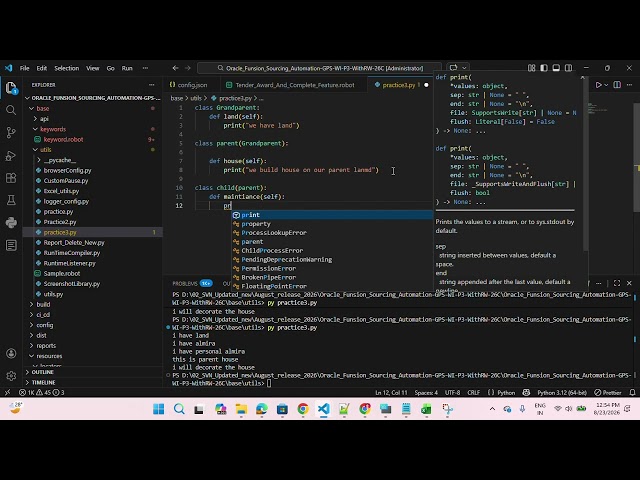Open the Extensions view
Viewport: 640px width, 480px height.
(x=11, y=178)
